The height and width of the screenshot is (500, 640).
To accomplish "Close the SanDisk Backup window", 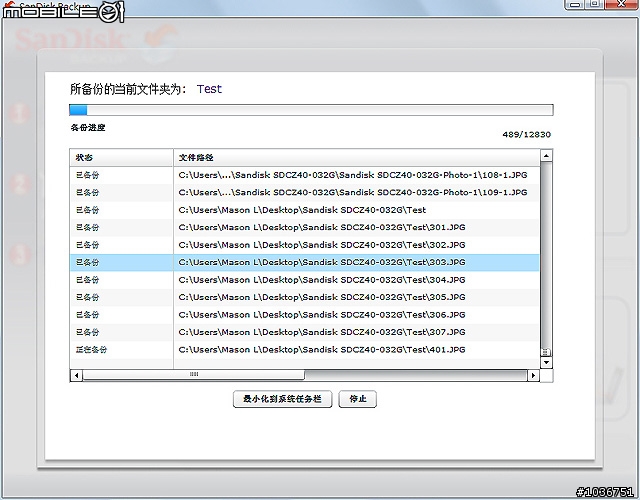I will coord(621,4).
